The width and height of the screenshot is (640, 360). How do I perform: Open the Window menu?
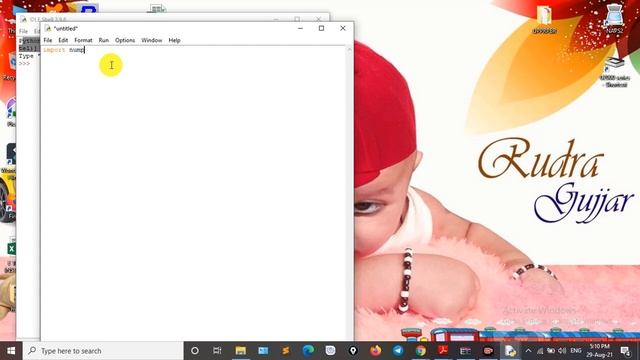click(x=151, y=40)
